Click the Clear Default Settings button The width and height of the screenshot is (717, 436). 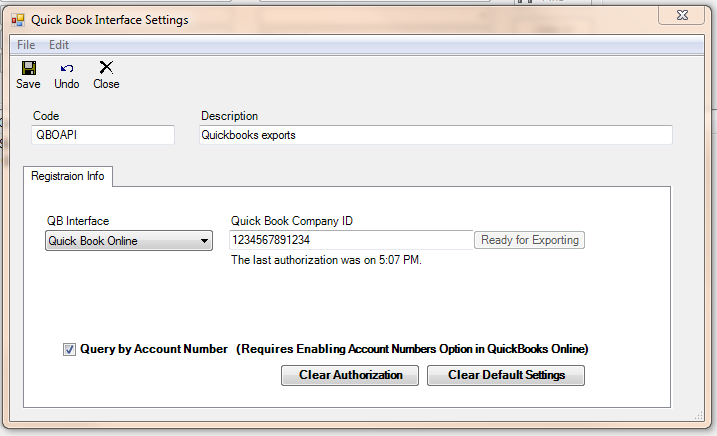506,375
